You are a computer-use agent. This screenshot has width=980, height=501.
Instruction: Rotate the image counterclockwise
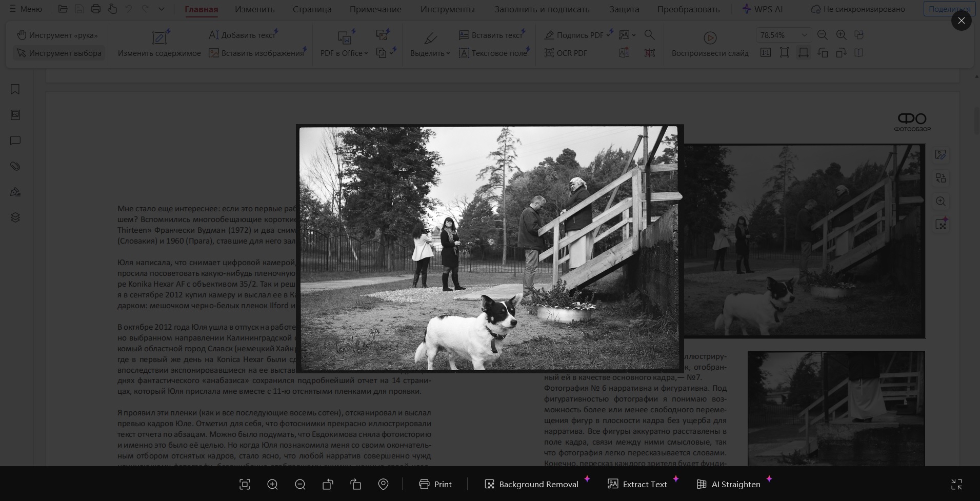328,484
